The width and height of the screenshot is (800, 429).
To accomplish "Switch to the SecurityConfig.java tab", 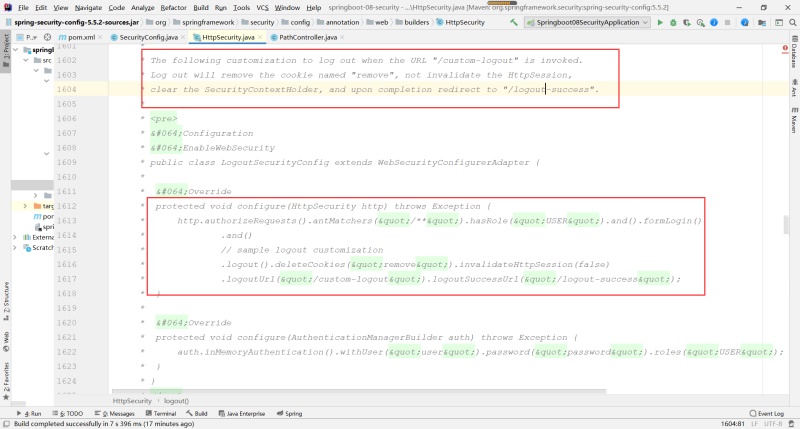I will [148, 37].
